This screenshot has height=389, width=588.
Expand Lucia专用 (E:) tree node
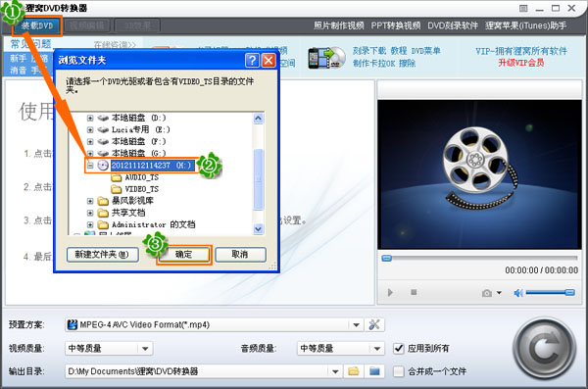pyautogui.click(x=90, y=129)
